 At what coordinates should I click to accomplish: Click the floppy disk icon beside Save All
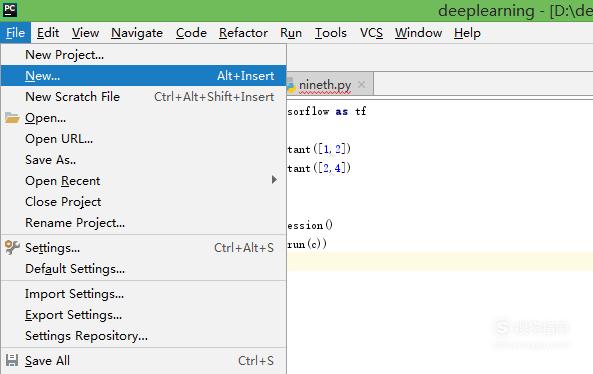tap(12, 360)
